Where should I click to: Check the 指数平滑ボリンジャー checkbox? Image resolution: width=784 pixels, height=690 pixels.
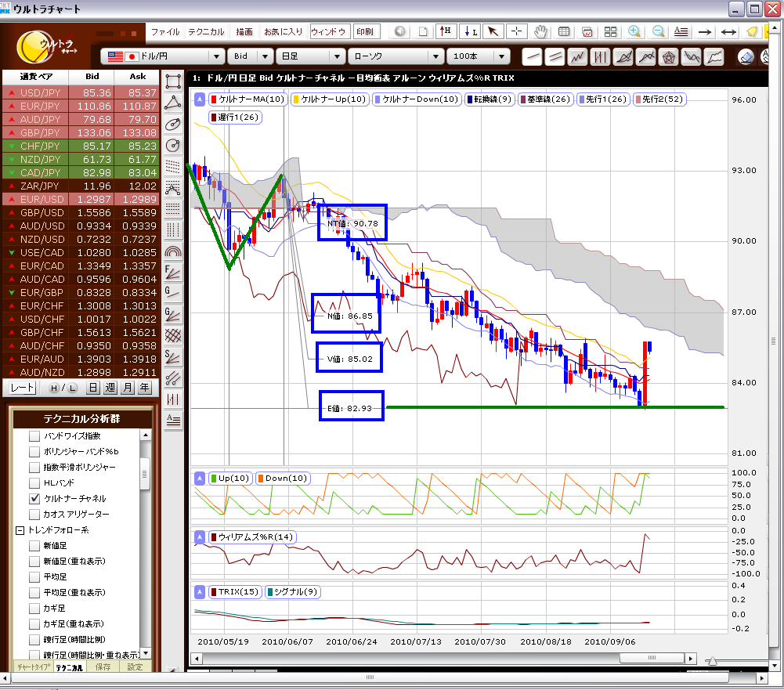[x=34, y=468]
